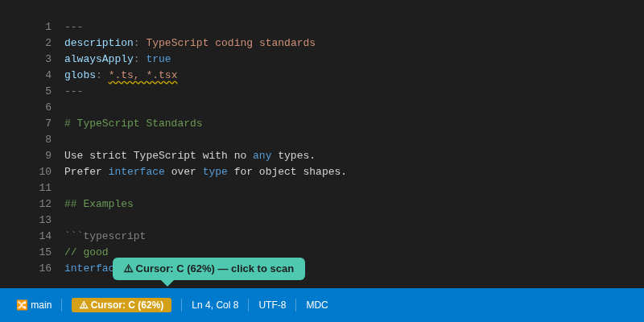Click the underlined globs value *.ts, *.tsx
The width and height of the screenshot is (644, 322).
click(x=143, y=75)
